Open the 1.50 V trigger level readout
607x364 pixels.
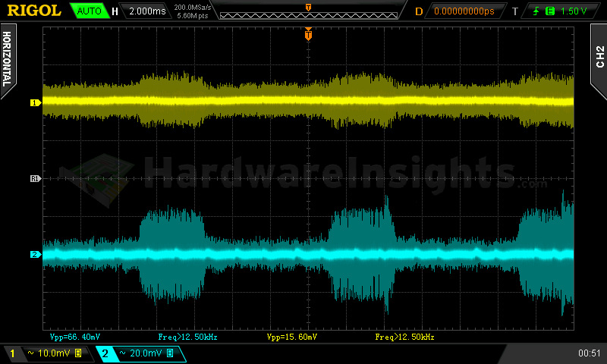(x=574, y=11)
